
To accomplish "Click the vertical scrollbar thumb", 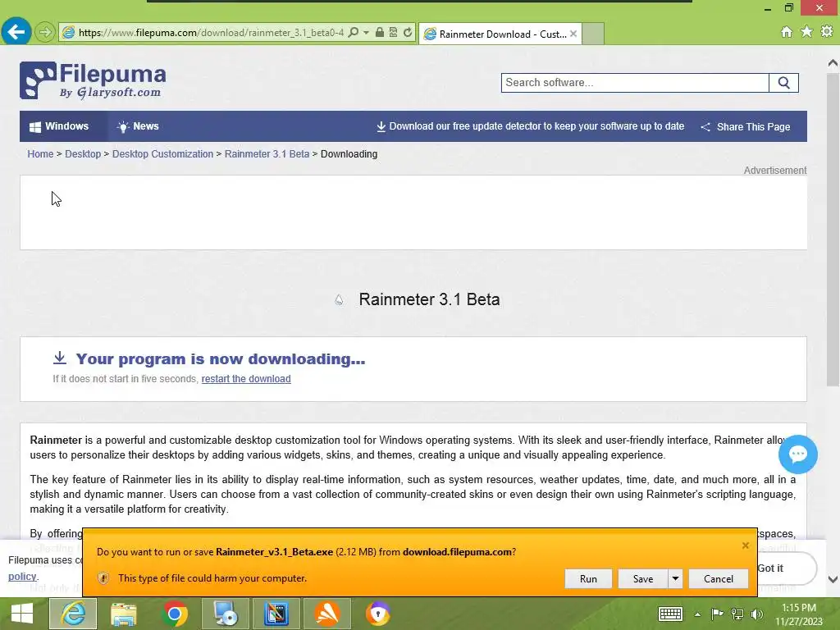I will pos(833,230).
